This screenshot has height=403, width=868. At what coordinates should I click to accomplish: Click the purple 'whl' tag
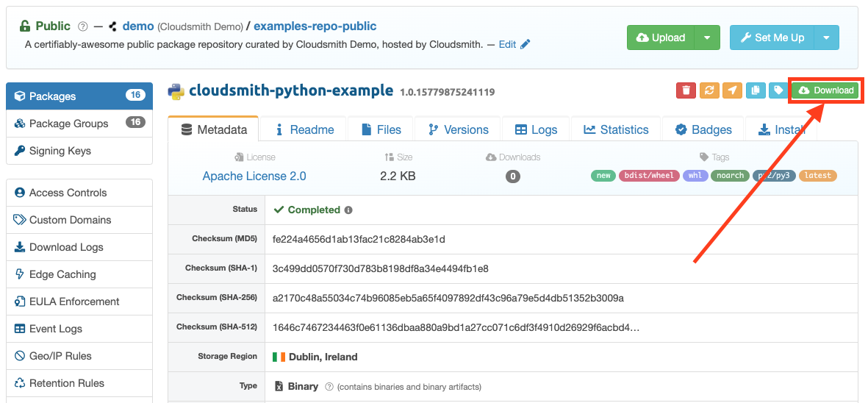pyautogui.click(x=695, y=176)
